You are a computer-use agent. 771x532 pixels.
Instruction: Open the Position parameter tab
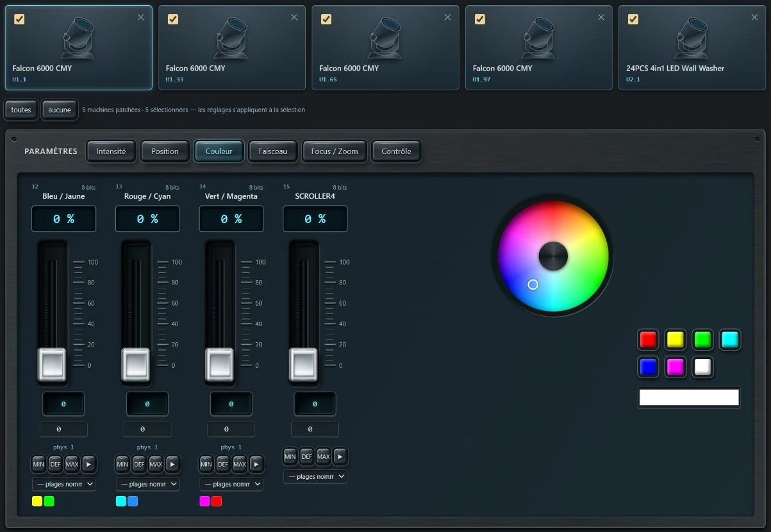[165, 151]
